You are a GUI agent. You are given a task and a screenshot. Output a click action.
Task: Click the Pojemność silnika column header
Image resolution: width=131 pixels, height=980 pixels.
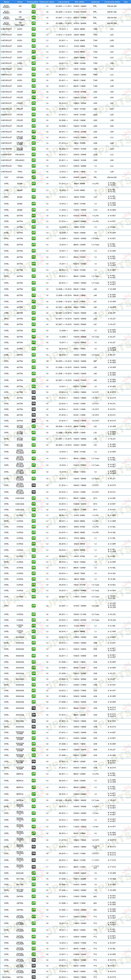(x=47, y=2)
